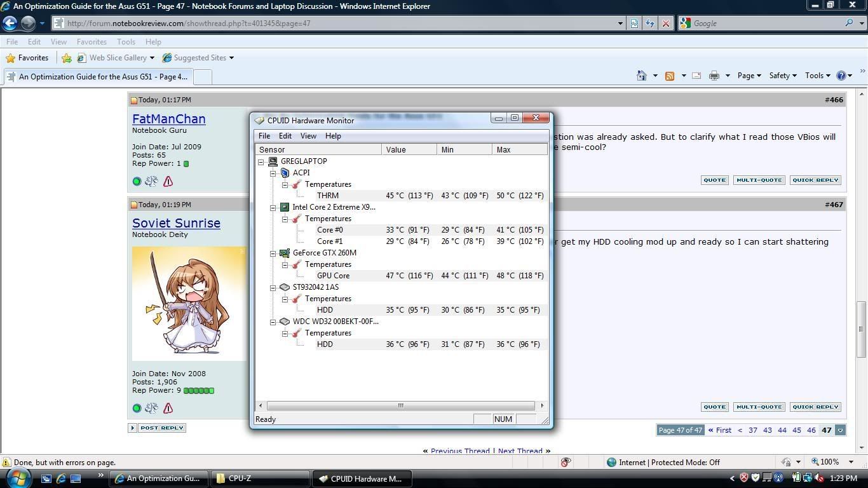Viewport: 868px width, 488px height.
Task: Click Internet Explorer quick launch icon
Action: coord(61,478)
